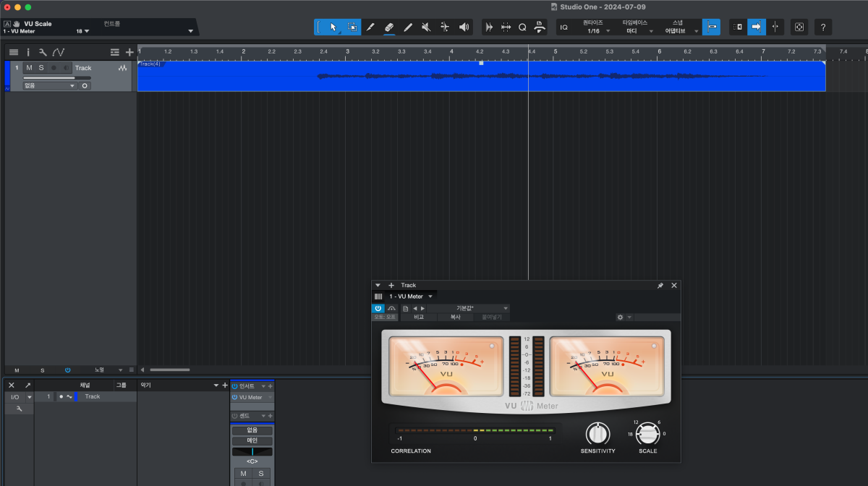The image size is (868, 486).
Task: Select the Listen speaker tool
Action: [x=464, y=27]
